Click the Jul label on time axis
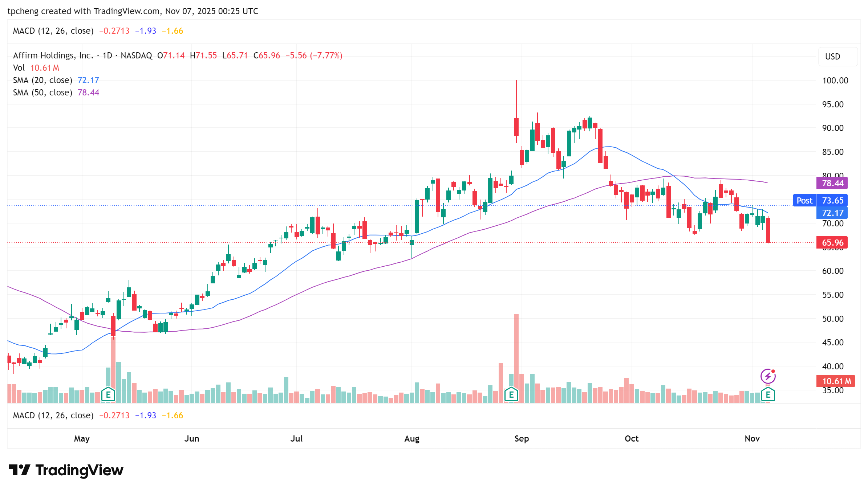This screenshot has height=492, width=868. (296, 439)
